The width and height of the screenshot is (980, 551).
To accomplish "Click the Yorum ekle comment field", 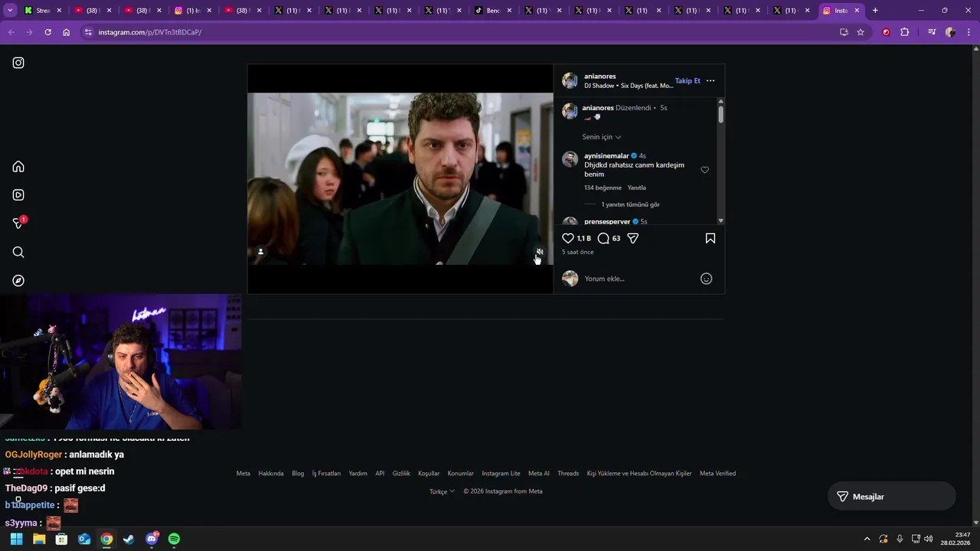I will click(639, 279).
